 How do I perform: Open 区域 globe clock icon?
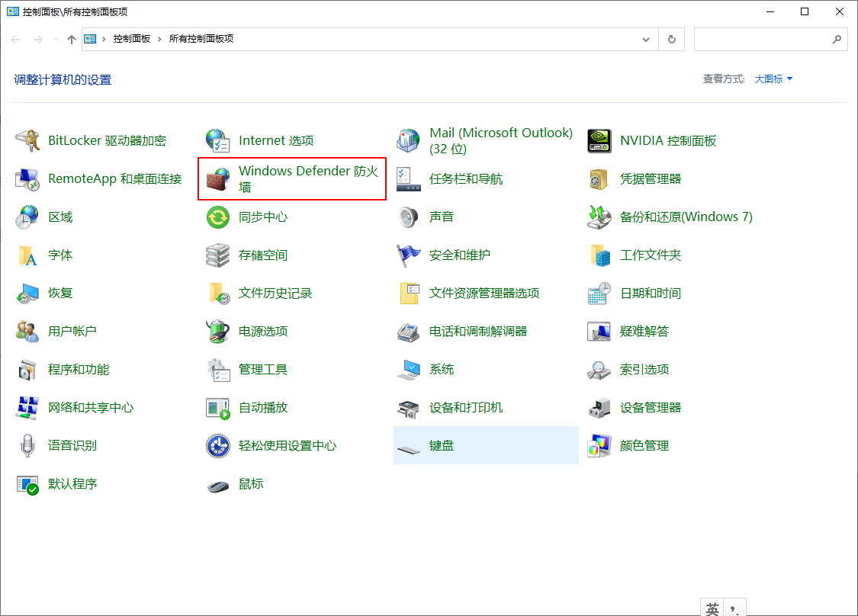(x=27, y=217)
